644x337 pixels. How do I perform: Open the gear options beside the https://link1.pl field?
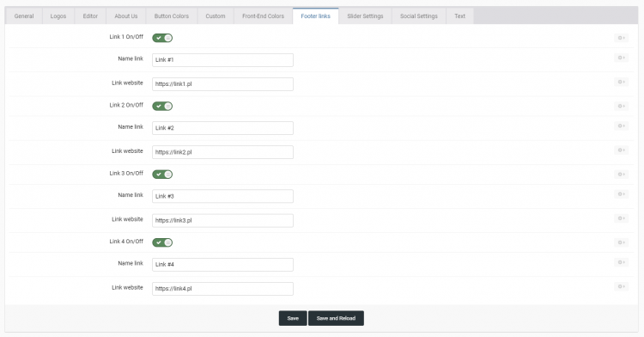pyautogui.click(x=621, y=82)
